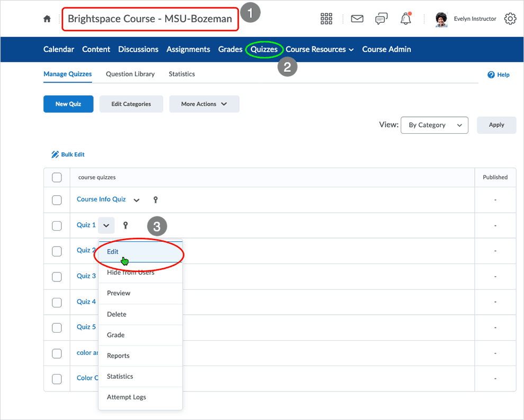Image resolution: width=524 pixels, height=420 pixels.
Task: Open the Quiz 4 link
Action: click(86, 302)
